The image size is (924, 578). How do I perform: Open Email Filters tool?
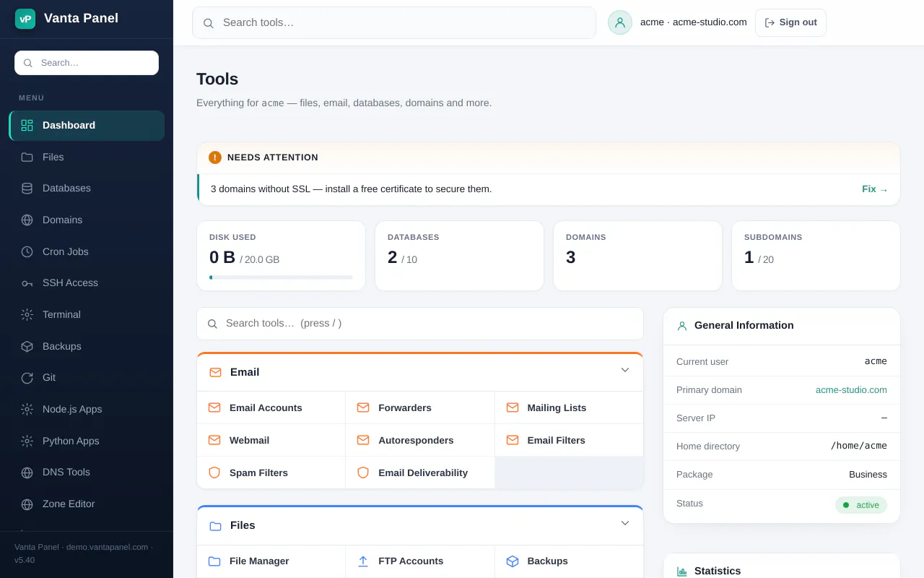(x=569, y=440)
